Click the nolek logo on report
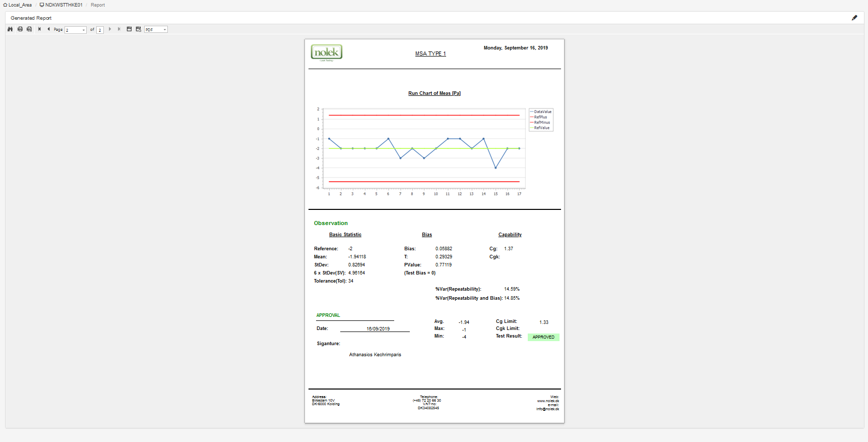 click(327, 52)
